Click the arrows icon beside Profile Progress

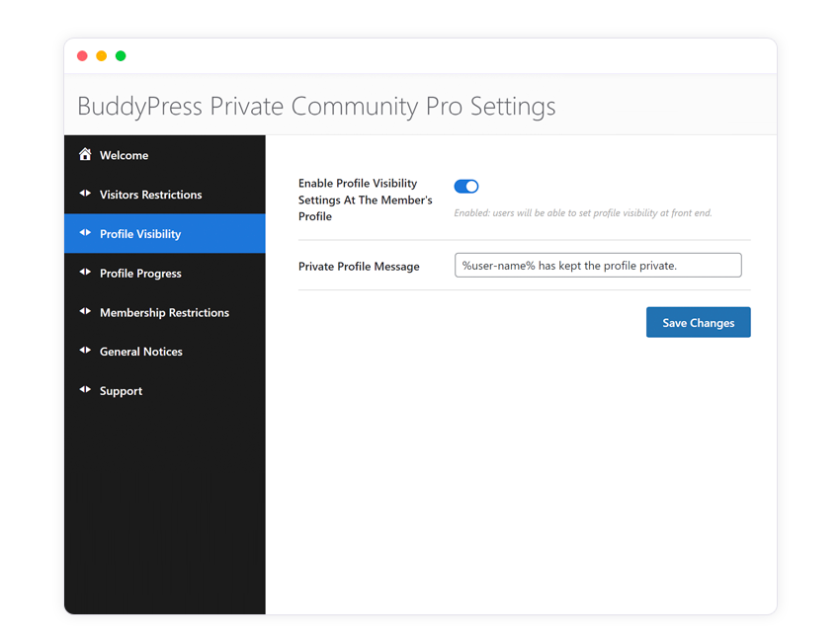point(85,272)
